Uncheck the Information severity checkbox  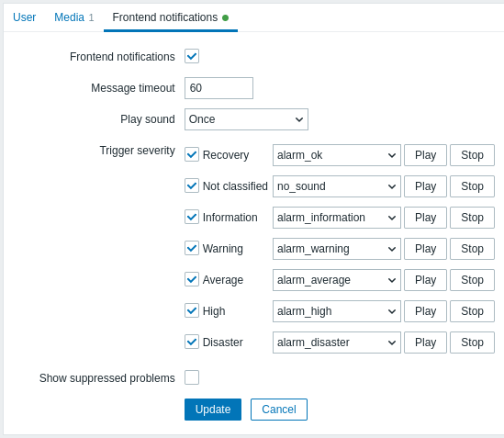192,217
